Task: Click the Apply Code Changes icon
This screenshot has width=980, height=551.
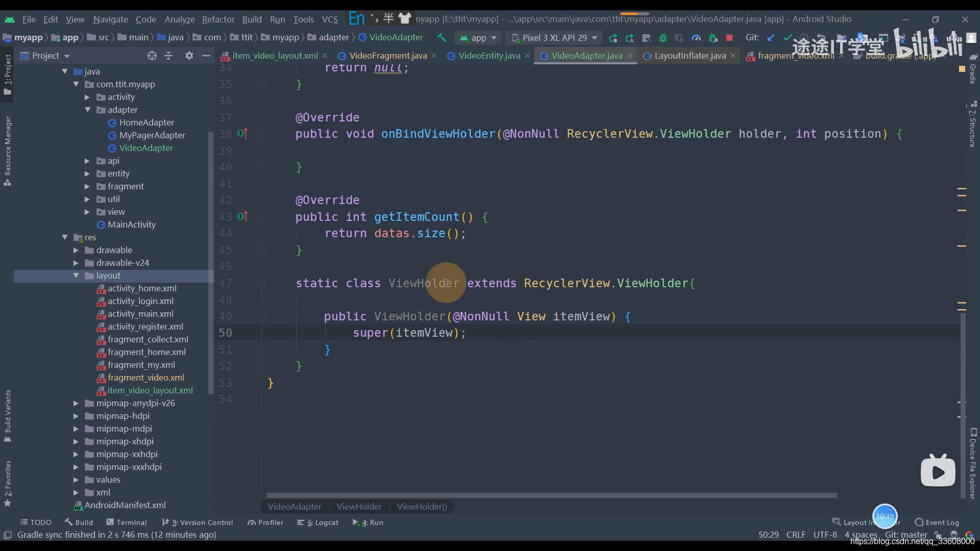Action: pos(646,38)
